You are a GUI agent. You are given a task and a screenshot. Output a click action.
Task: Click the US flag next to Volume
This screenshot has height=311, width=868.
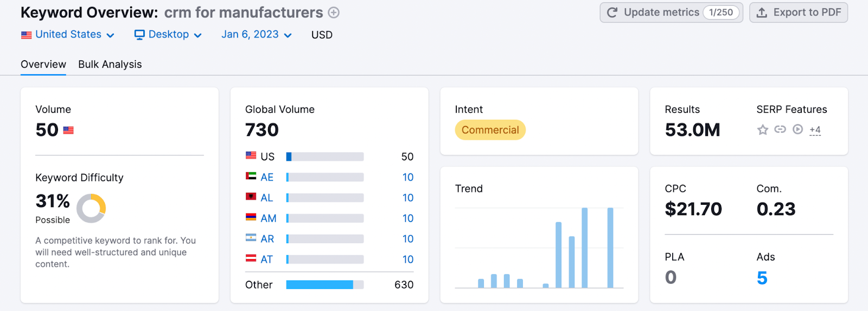click(68, 131)
